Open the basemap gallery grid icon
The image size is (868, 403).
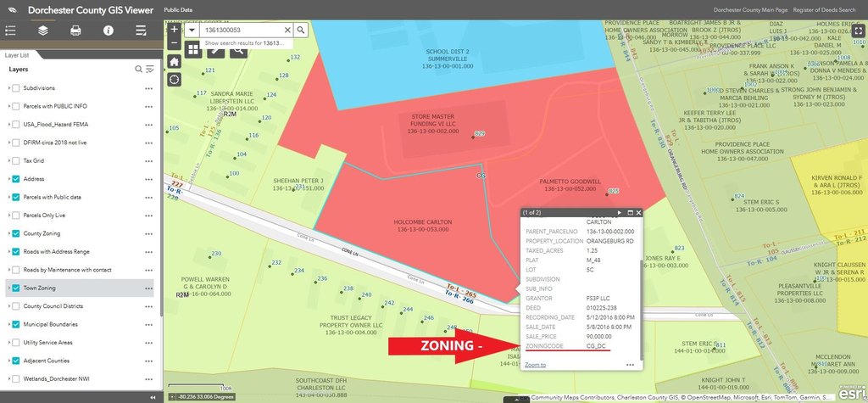(x=193, y=50)
